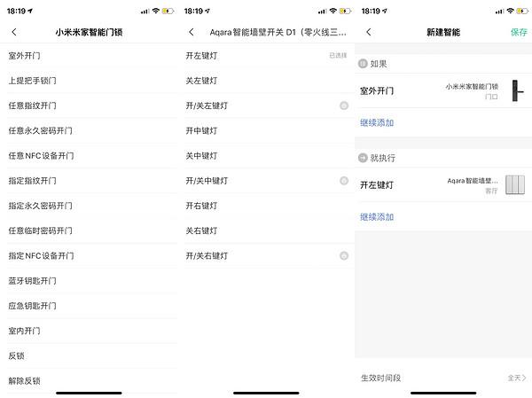Tap 保存 to save the new automation

[519, 32]
